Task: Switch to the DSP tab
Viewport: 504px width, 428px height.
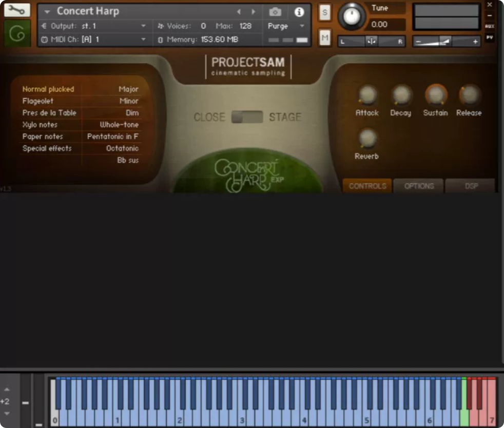Action: [471, 186]
